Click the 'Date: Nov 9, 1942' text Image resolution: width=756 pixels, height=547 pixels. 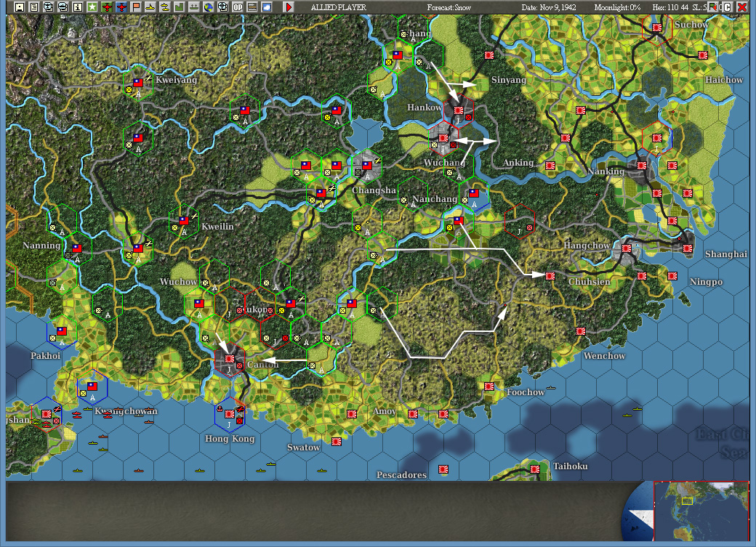[549, 7]
